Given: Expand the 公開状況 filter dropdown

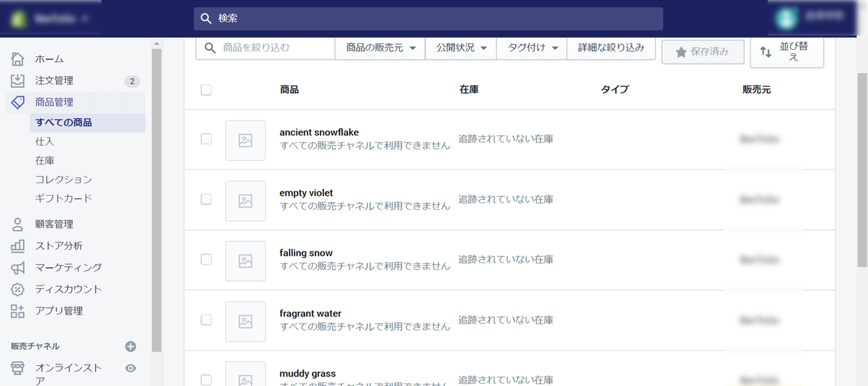Looking at the screenshot, I should [x=461, y=48].
